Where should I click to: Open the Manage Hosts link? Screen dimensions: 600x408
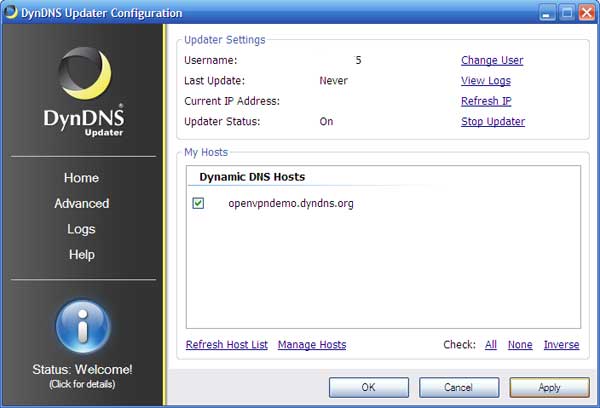[312, 345]
